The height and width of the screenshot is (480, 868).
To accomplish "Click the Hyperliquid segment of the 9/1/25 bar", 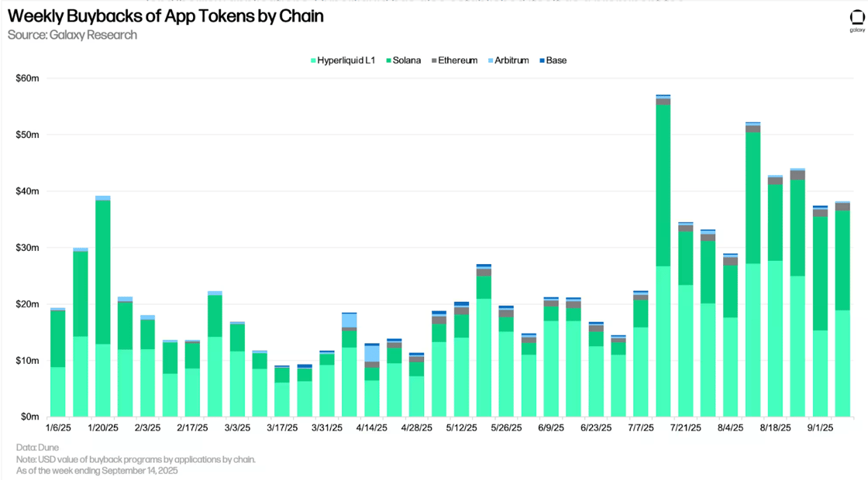I will [820, 373].
